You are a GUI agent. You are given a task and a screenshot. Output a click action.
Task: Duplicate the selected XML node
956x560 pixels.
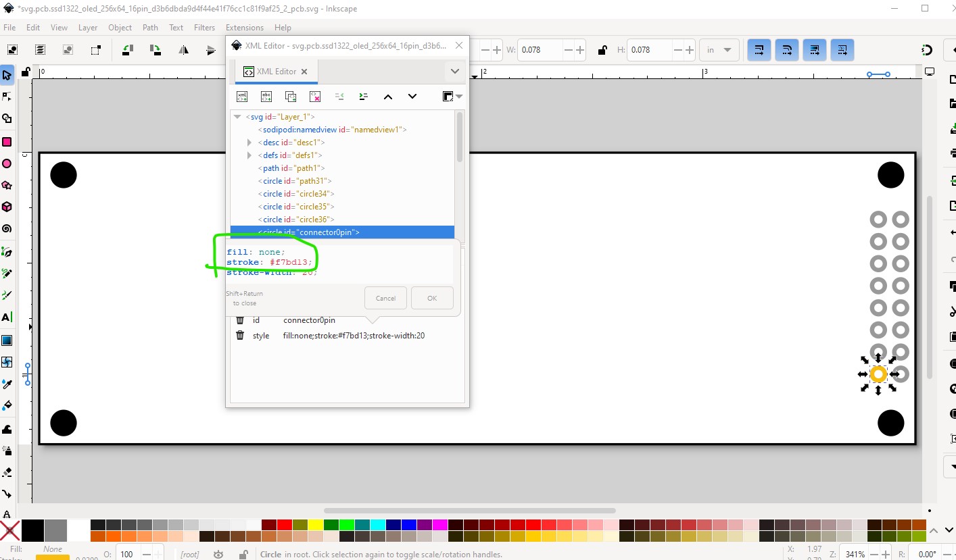(291, 97)
